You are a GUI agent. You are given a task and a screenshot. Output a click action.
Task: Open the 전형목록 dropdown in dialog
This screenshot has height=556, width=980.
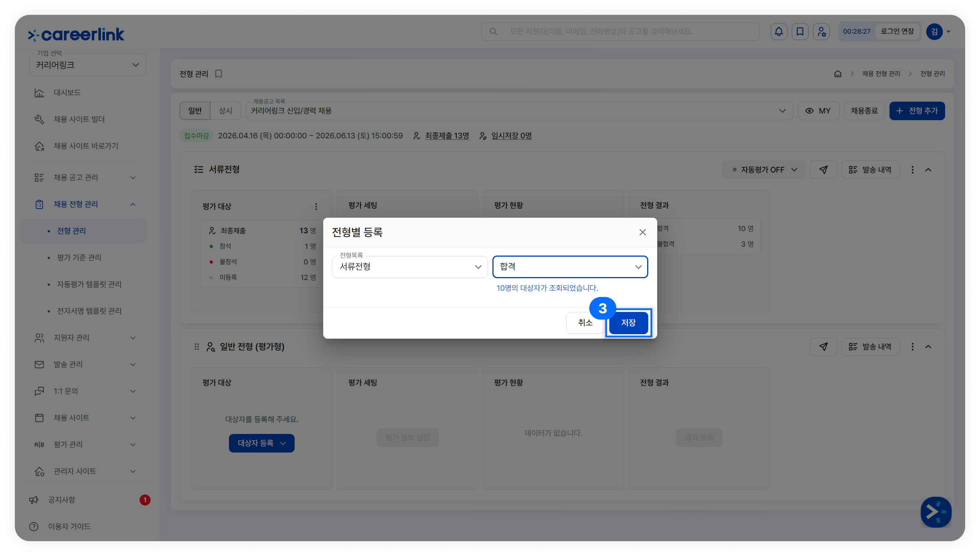410,267
